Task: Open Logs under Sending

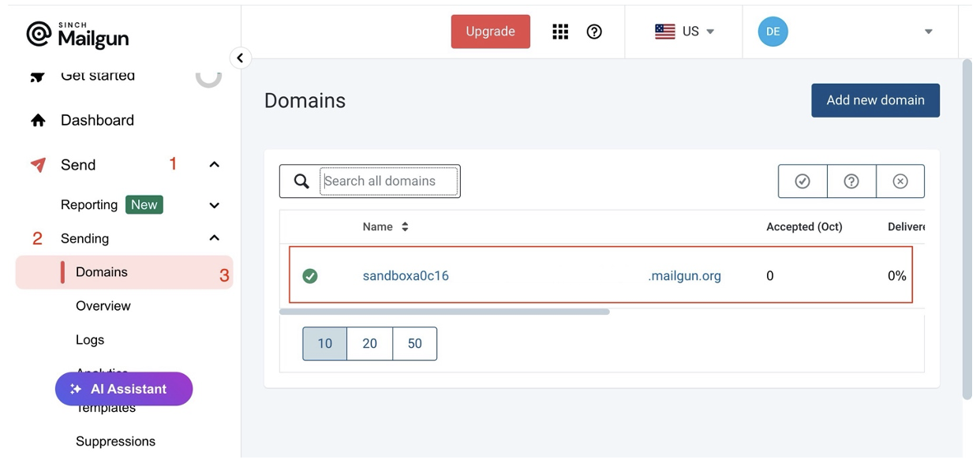Action: 90,340
